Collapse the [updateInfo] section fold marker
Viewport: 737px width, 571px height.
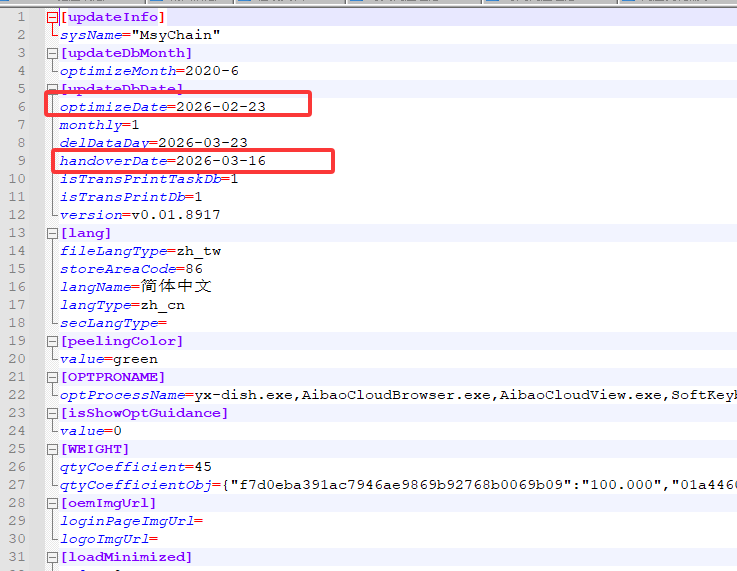52,17
